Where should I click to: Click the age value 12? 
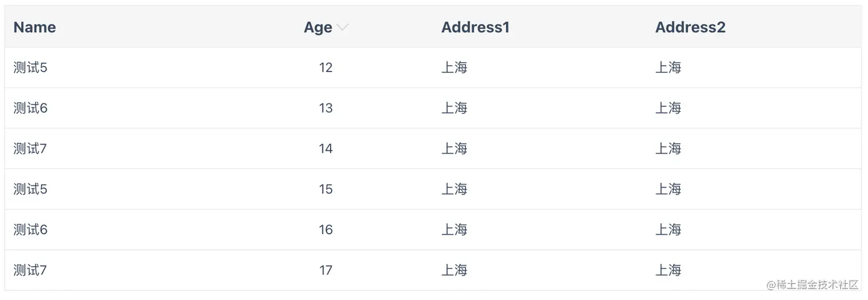click(325, 68)
